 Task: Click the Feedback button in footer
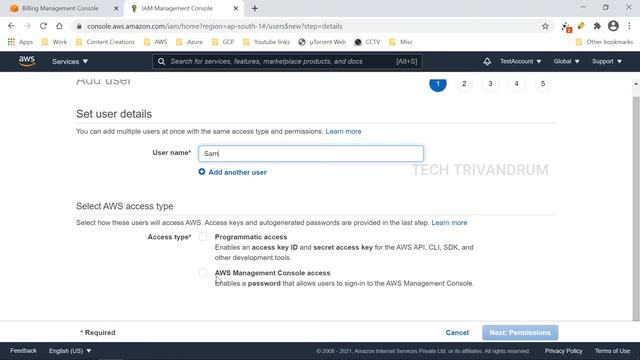coord(23,351)
